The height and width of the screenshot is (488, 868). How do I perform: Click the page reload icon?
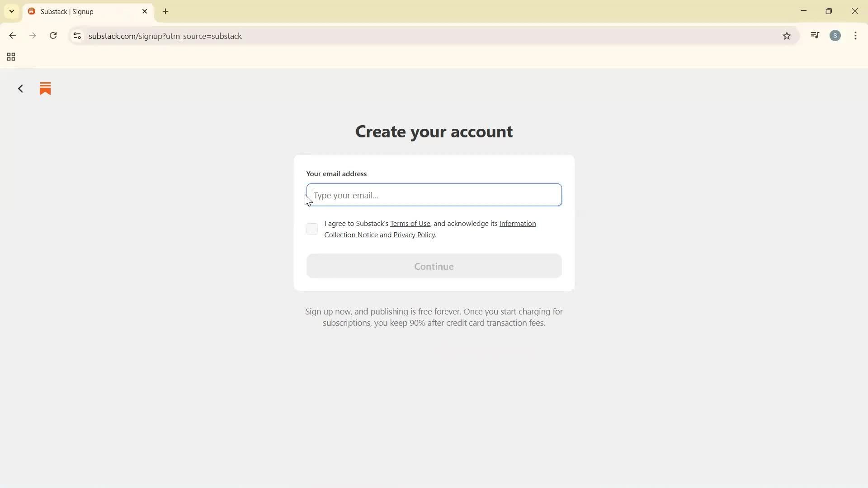coord(53,36)
